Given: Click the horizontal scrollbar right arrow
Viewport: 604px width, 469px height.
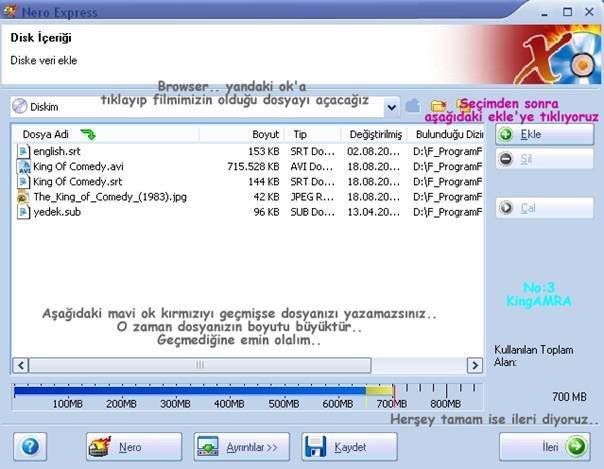Looking at the screenshot, I should 475,365.
